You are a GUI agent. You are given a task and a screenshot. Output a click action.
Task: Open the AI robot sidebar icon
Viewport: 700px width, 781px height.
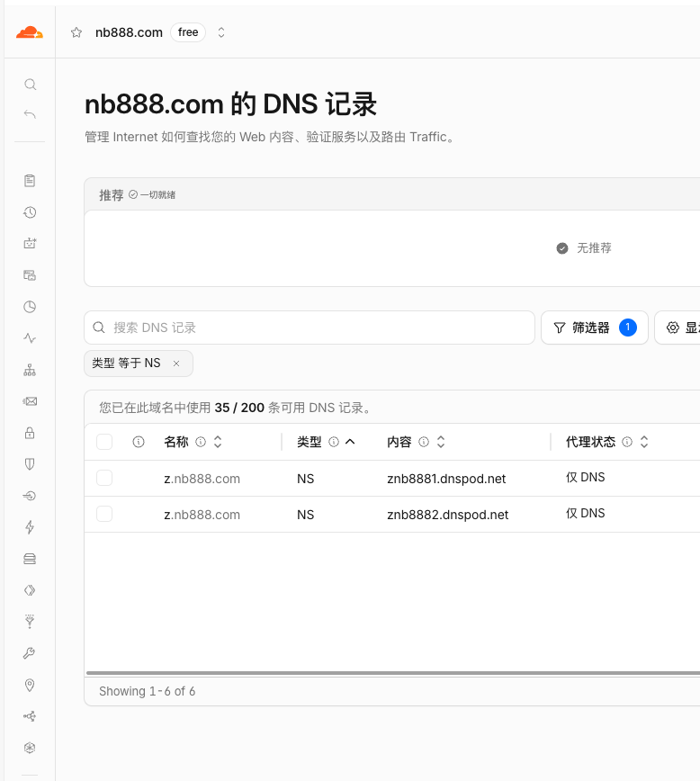(x=30, y=244)
